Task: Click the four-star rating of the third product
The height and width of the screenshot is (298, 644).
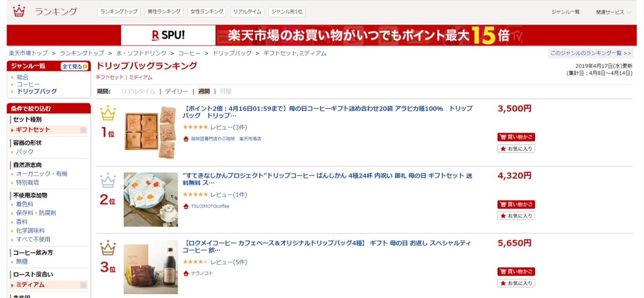Action: [x=195, y=262]
